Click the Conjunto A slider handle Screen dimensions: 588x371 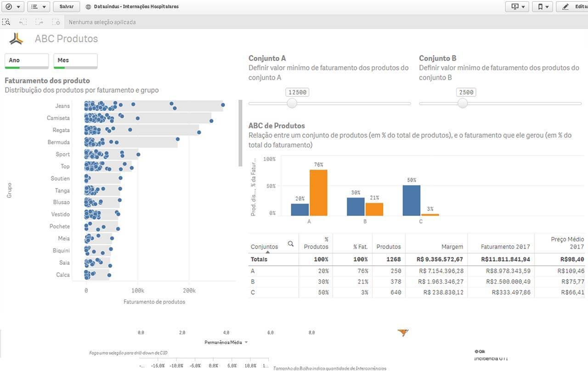coord(292,103)
